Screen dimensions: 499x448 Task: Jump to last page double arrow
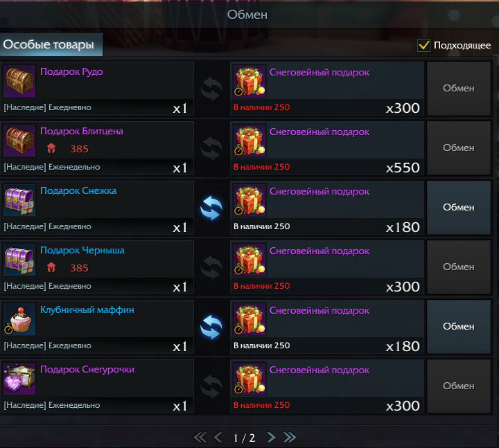click(x=290, y=438)
